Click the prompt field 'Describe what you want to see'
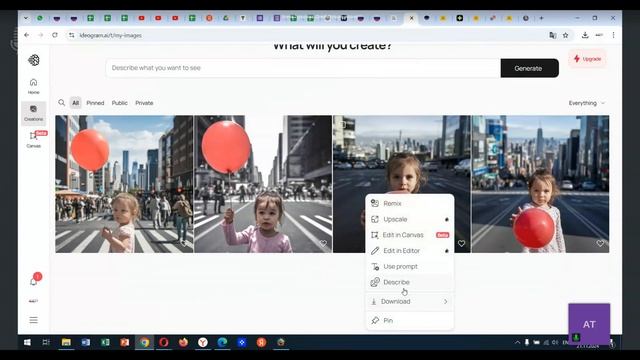Screen dimensions: 640x360 coord(303,68)
